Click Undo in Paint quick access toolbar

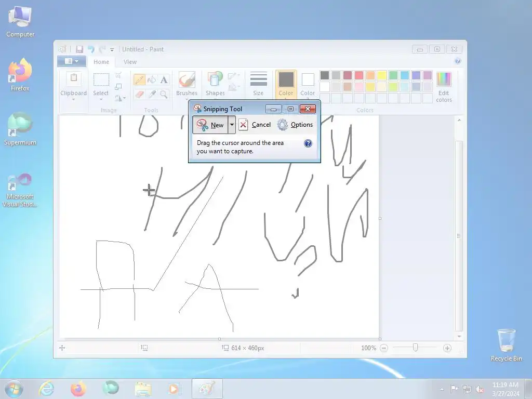(91, 49)
